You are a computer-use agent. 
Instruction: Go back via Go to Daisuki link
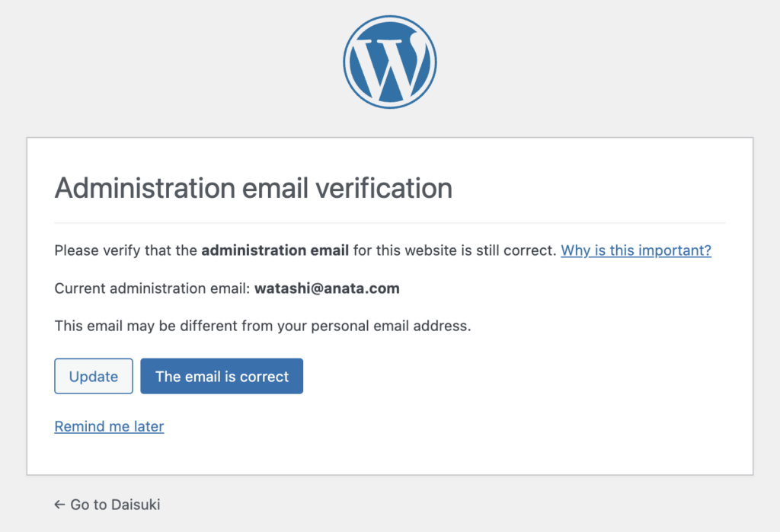coord(107,505)
